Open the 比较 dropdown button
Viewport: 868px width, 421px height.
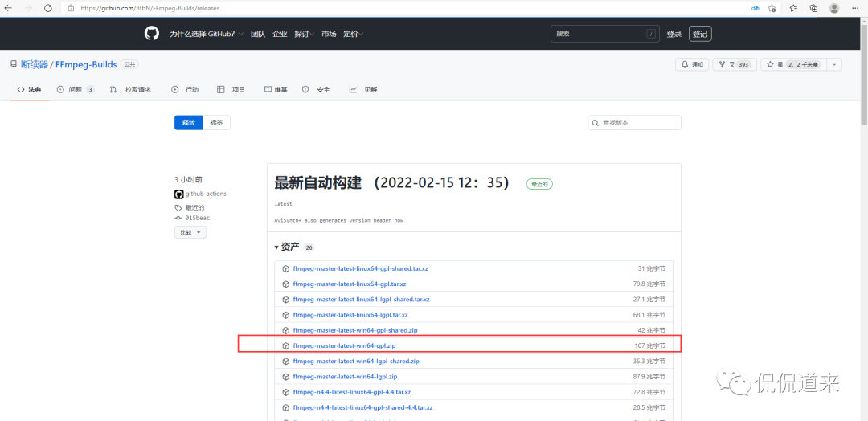[190, 232]
